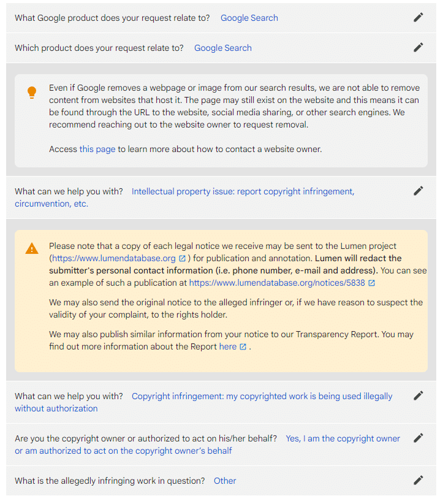Click external-link icon after lumendatabase.org link
The width and height of the screenshot is (443, 504).
(x=182, y=258)
